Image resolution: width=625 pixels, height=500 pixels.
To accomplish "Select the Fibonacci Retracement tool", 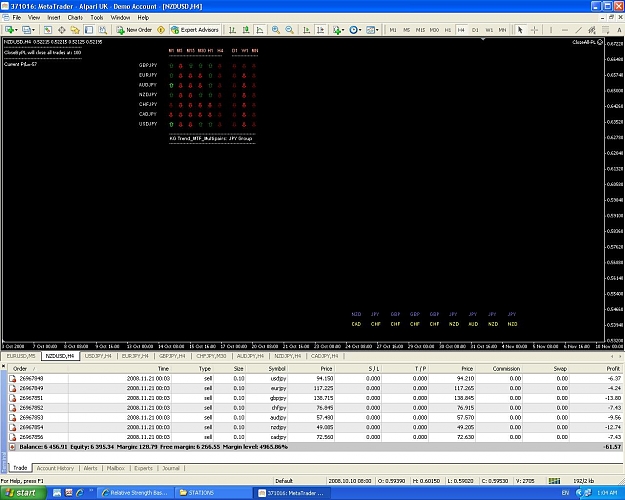I will click(605, 30).
